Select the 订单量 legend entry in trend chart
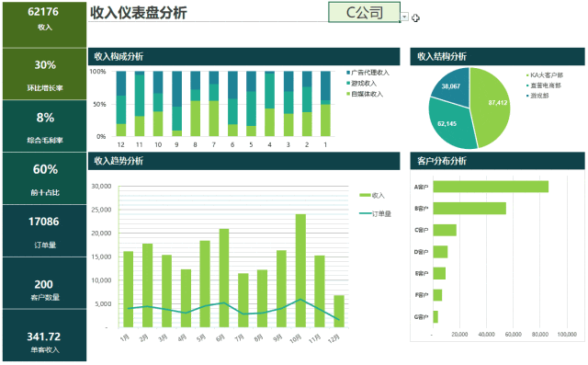Screen dimensions: 588x365 [x=376, y=214]
